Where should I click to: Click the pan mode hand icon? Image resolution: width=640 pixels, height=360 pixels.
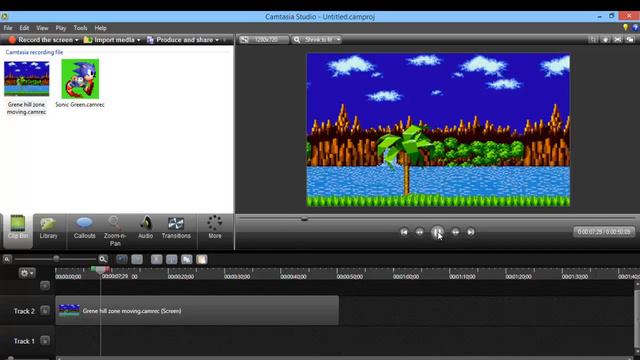point(605,39)
